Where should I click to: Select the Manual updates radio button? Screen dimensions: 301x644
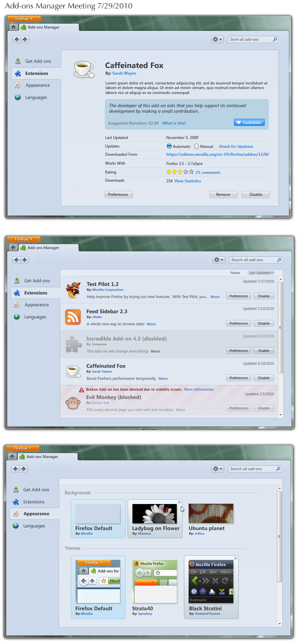197,146
